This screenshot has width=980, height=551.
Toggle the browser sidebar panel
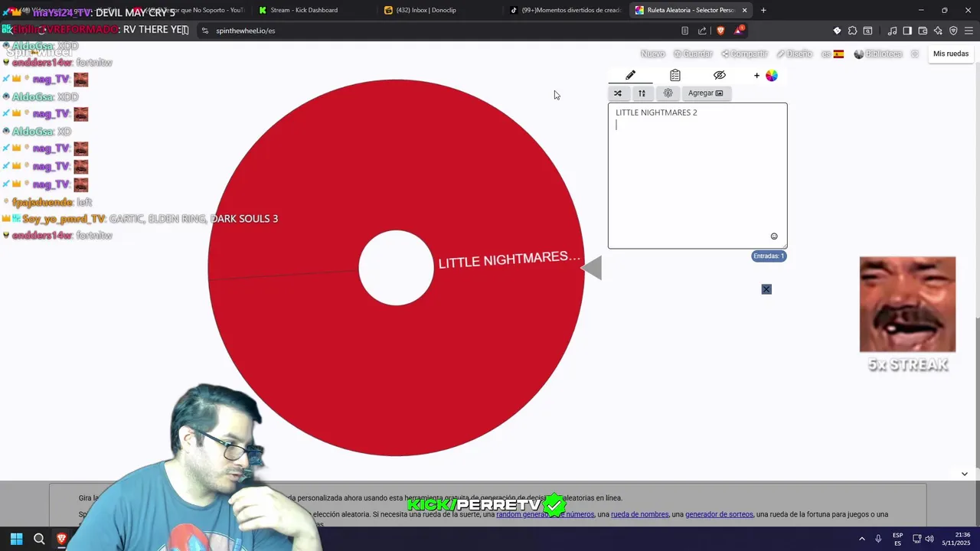click(x=907, y=31)
